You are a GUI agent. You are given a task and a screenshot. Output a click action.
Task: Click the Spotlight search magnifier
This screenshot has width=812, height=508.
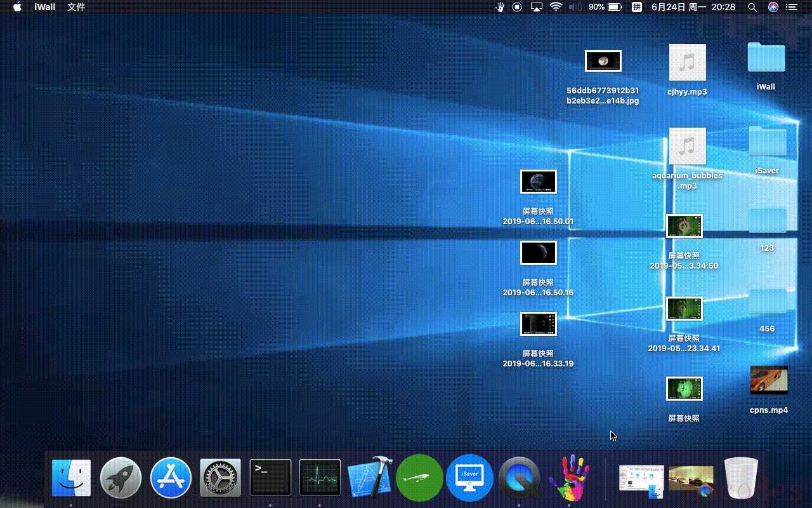[x=752, y=7]
